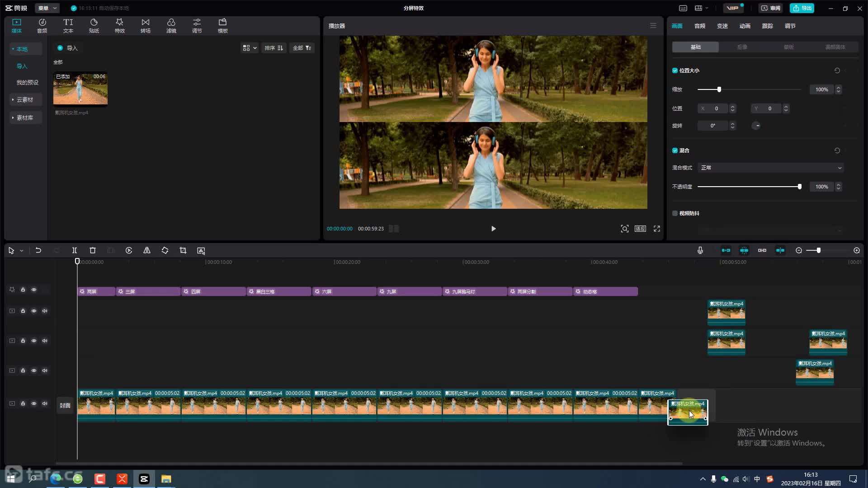The width and height of the screenshot is (868, 488).
Task: Toggle the preview axis linkage icon
Action: [x=780, y=250]
